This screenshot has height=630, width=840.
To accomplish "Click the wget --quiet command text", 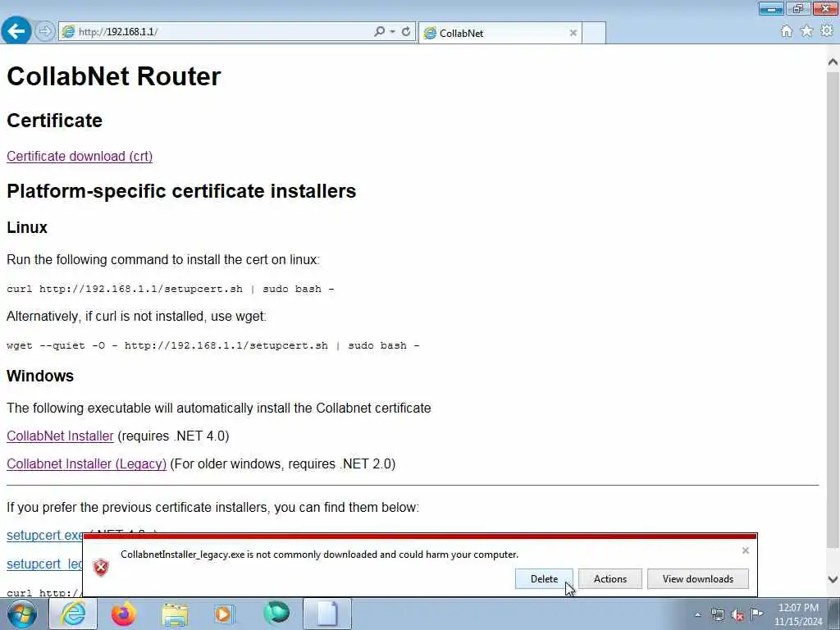I will coord(213,345).
